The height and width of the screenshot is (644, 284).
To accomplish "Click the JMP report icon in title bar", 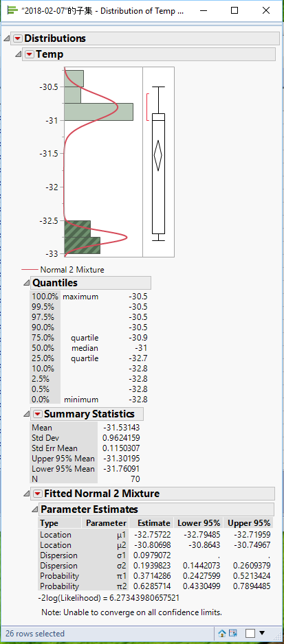I will (12, 10).
